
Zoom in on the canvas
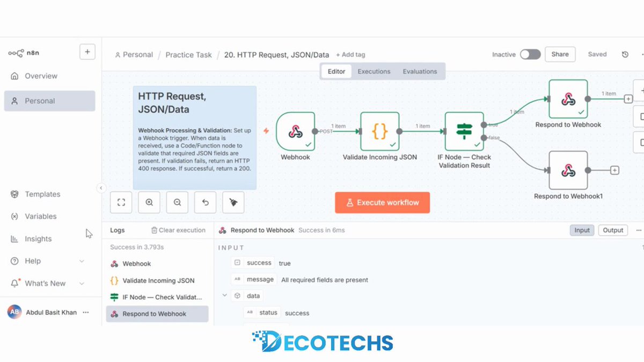tap(149, 203)
